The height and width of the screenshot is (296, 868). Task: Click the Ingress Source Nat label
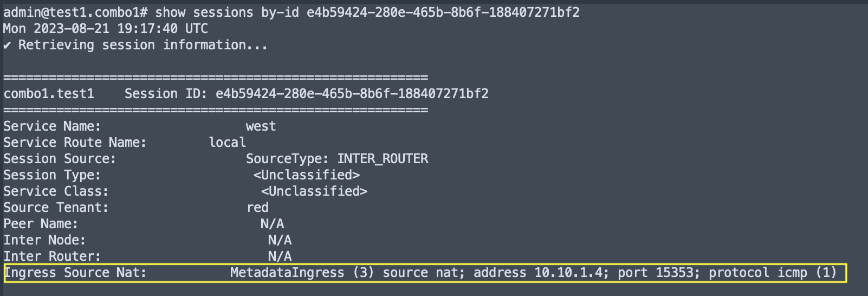point(75,273)
